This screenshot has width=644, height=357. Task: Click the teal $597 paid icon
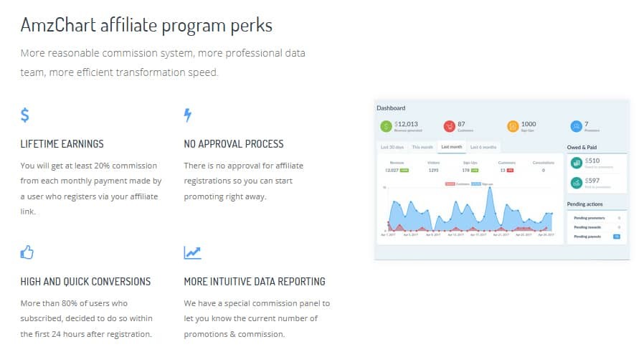(x=577, y=183)
